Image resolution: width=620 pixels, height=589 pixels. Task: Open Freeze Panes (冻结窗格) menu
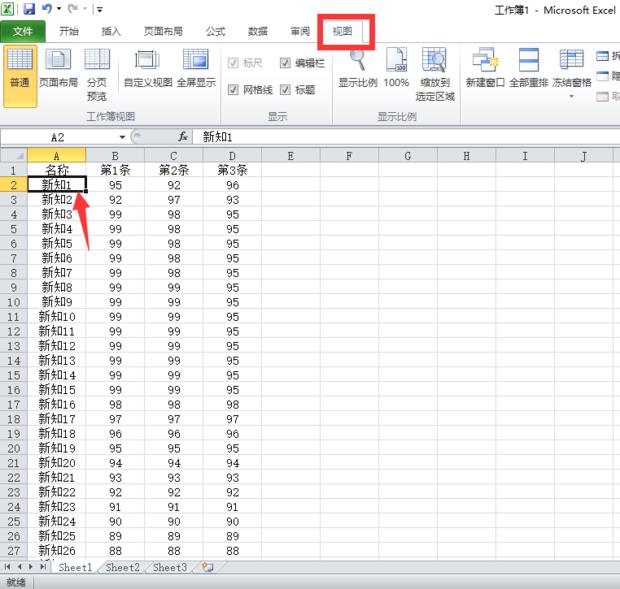pyautogui.click(x=572, y=73)
